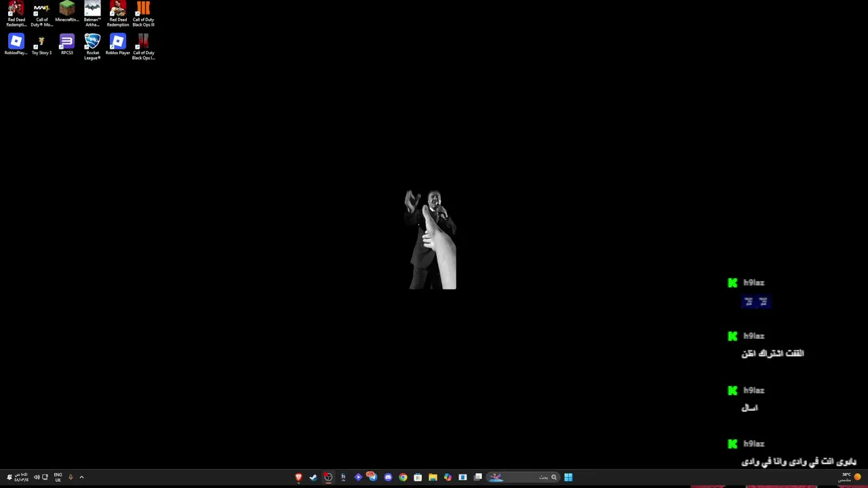This screenshot has height=488, width=868.
Task: Open the weather temperature widget in taskbar
Action: click(x=849, y=477)
